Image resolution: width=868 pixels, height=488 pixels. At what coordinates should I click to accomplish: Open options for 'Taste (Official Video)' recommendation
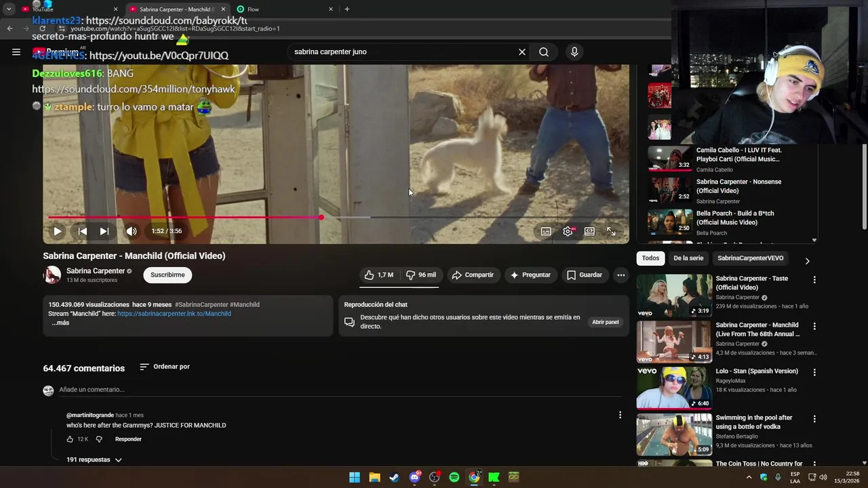814,279
